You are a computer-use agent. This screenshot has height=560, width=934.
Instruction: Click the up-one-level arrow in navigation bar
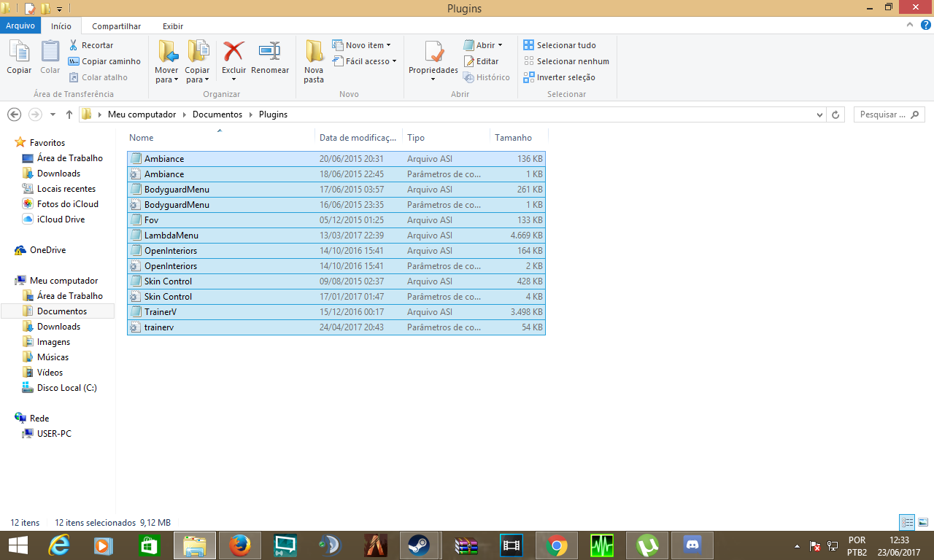pos(69,114)
